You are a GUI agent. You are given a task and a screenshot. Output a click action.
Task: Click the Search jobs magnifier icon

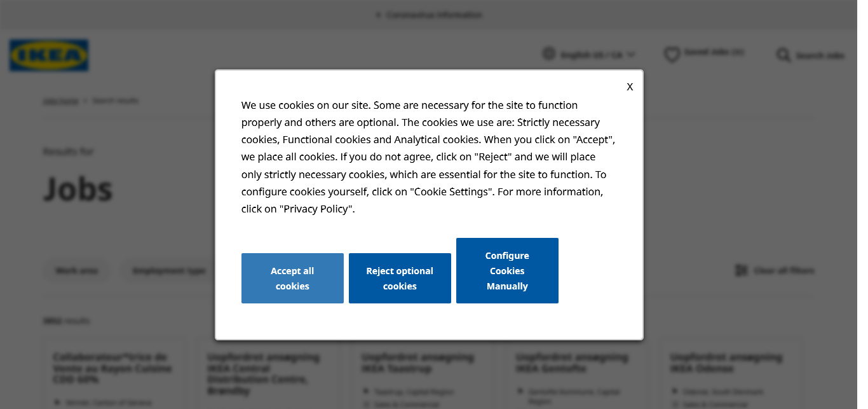[x=783, y=55]
